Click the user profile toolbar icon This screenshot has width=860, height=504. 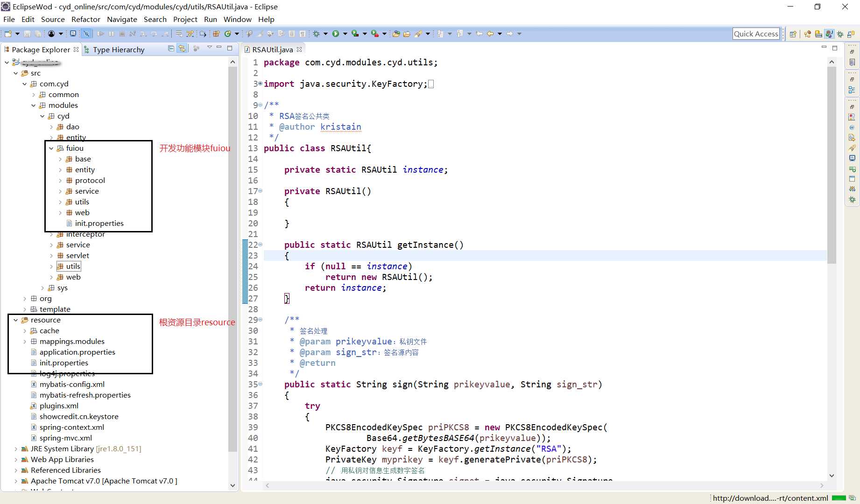pos(51,34)
